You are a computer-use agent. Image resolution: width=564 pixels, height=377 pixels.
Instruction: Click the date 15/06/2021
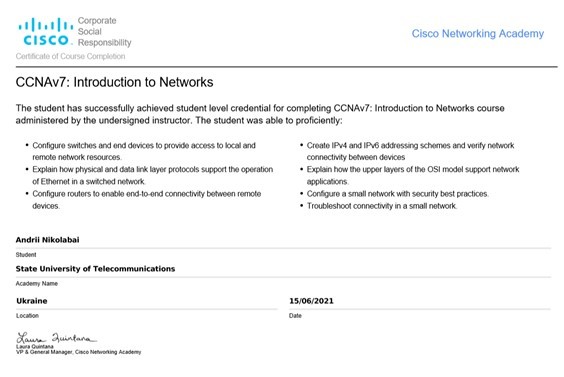[x=311, y=301]
